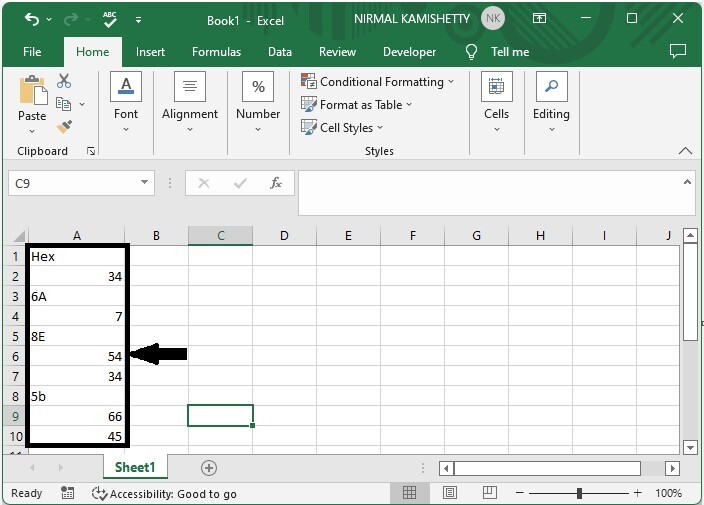Viewport: 704px width, 505px height.
Task: Select cell A1 containing Hex
Action: coord(76,256)
